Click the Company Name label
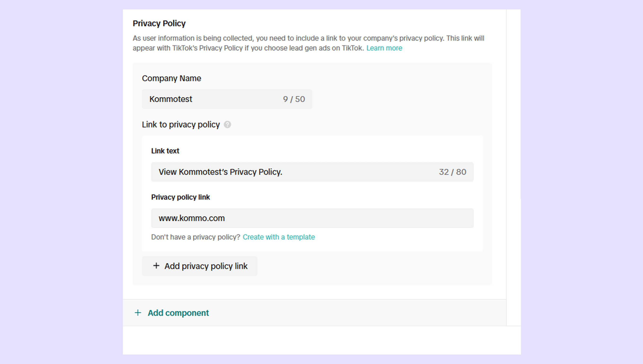Screen dimensions: 643x364 (x=171, y=78)
